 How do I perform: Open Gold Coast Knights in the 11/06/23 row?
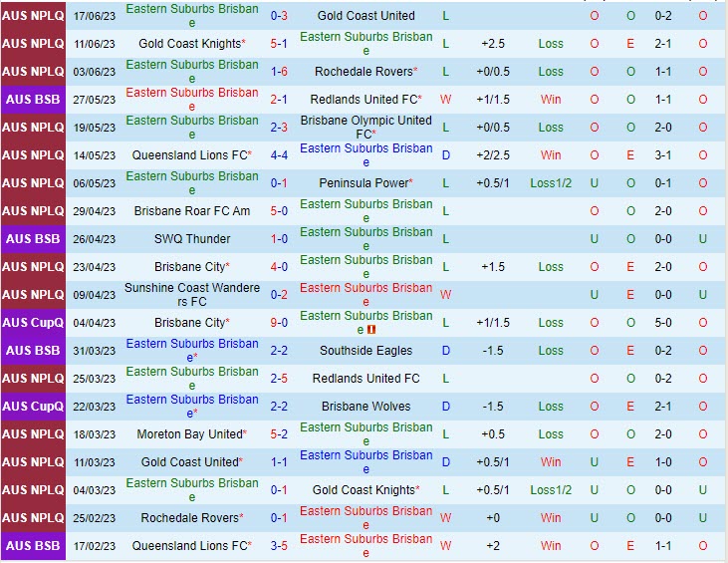[x=192, y=44]
